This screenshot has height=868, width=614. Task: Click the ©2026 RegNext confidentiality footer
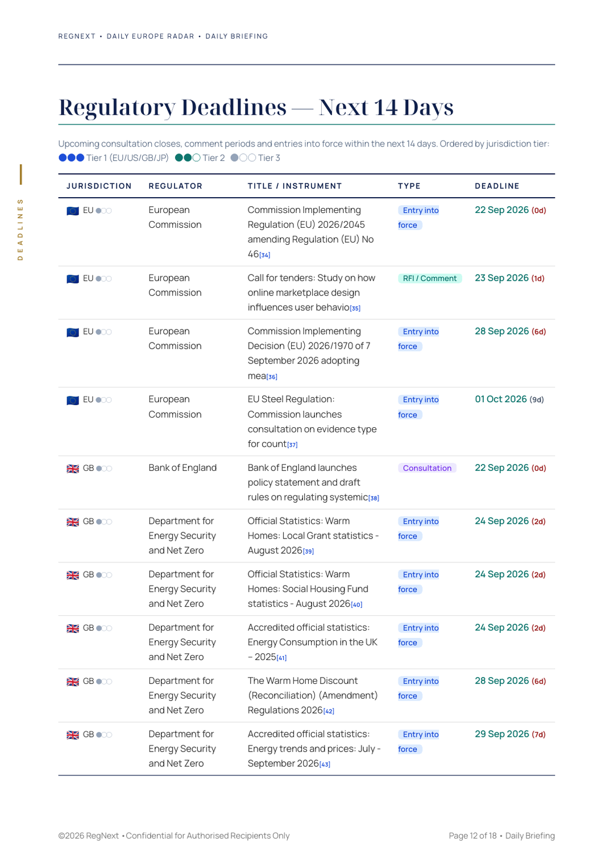click(x=174, y=836)
